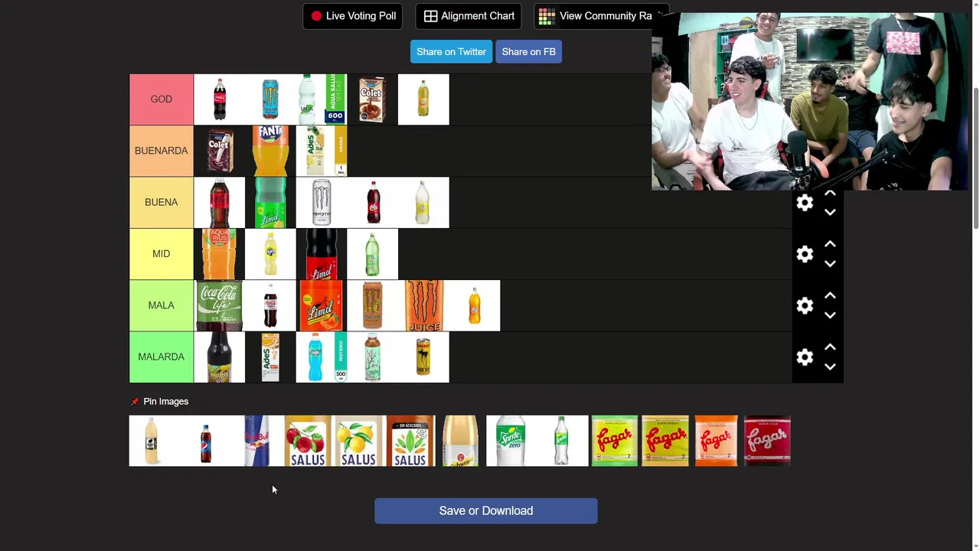The width and height of the screenshot is (980, 551).
Task: Select the Agua Salus bottle in GOD tier
Action: coord(322,99)
